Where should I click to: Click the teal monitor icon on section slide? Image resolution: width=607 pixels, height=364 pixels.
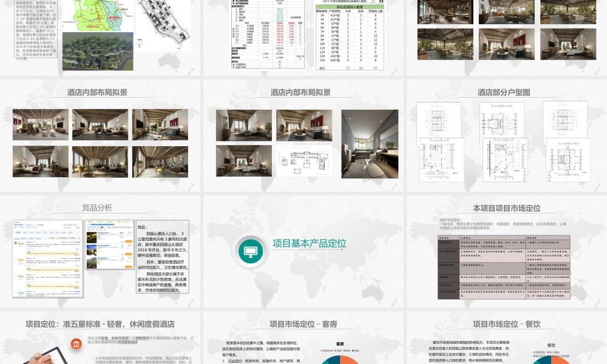point(250,250)
